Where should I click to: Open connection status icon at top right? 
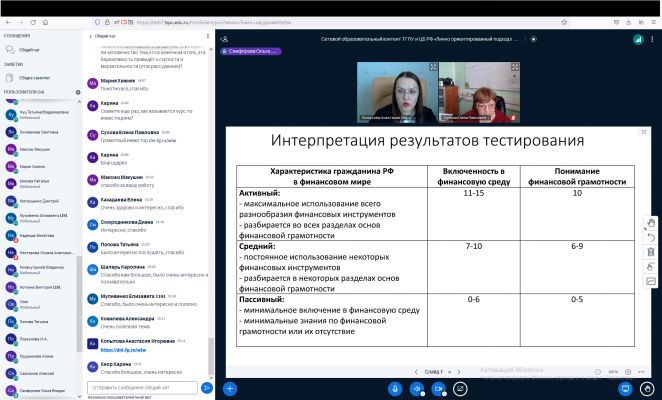pyautogui.click(x=638, y=39)
